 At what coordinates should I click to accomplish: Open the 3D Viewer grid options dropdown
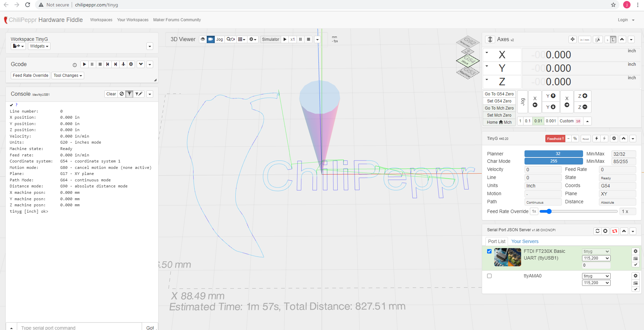242,39
